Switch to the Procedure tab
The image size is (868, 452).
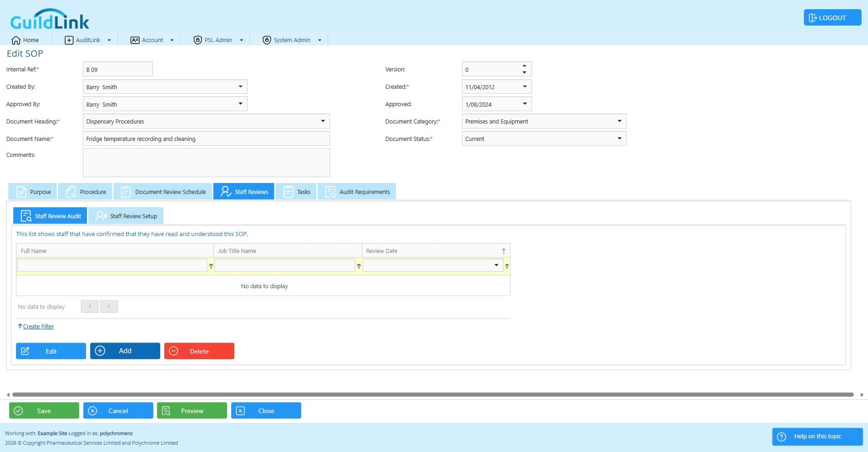coord(86,192)
